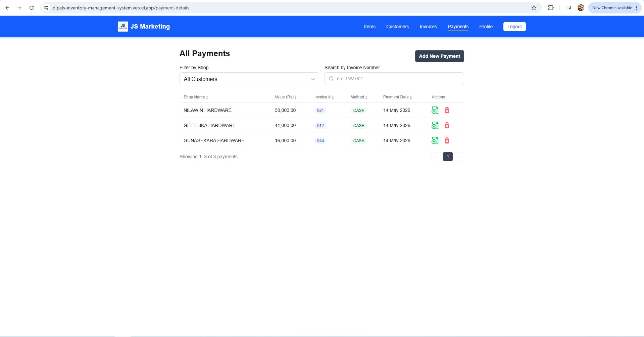Click Add New Payment button
Image resolution: width=644 pixels, height=337 pixels.
click(439, 56)
